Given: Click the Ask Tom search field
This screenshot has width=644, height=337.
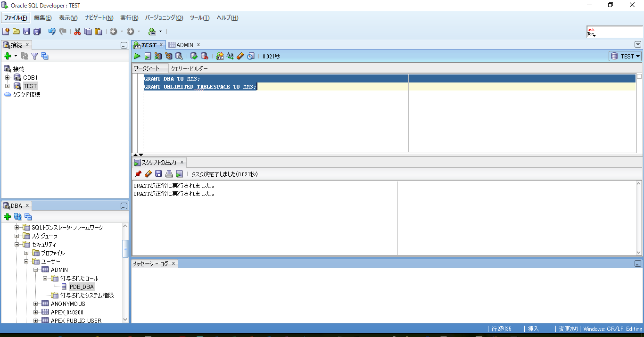Looking at the screenshot, I should pos(614,32).
